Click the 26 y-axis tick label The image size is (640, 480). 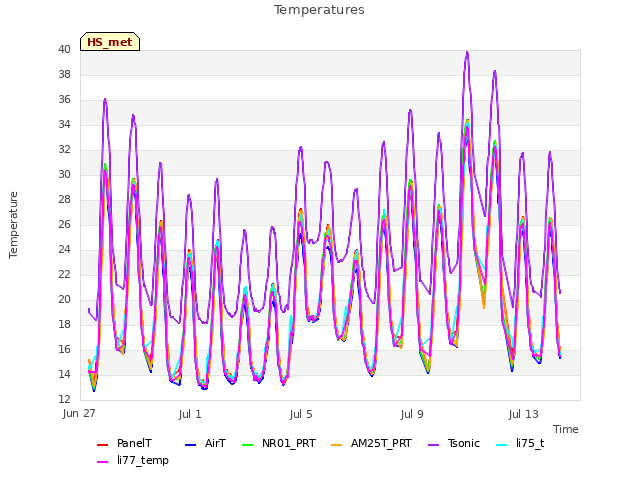[64, 224]
